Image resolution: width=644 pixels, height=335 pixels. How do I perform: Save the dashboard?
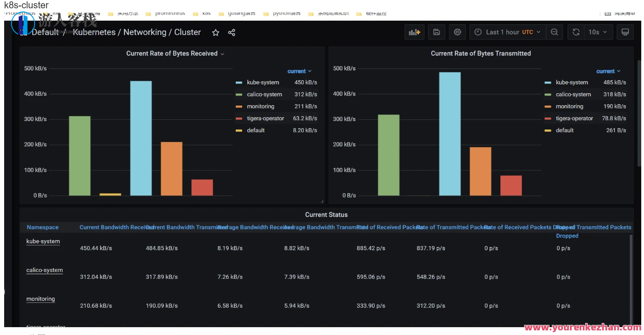[x=436, y=32]
